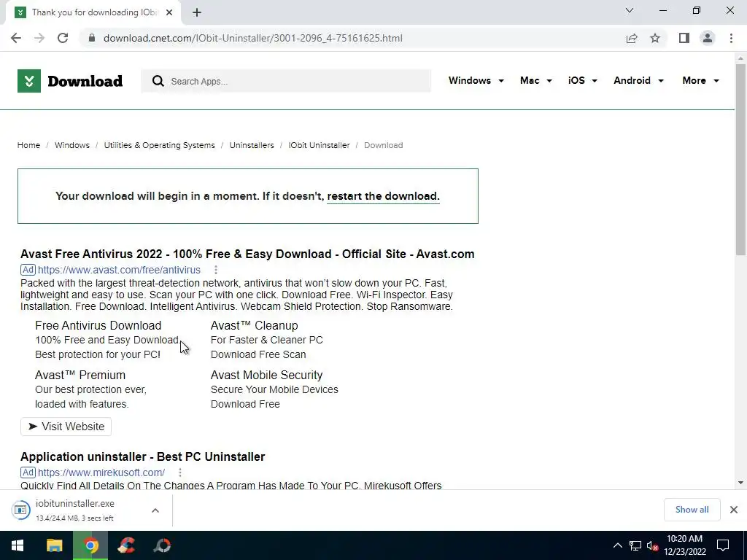This screenshot has width=747, height=560.
Task: Open Uninstallers breadcrumb link
Action: (252, 145)
